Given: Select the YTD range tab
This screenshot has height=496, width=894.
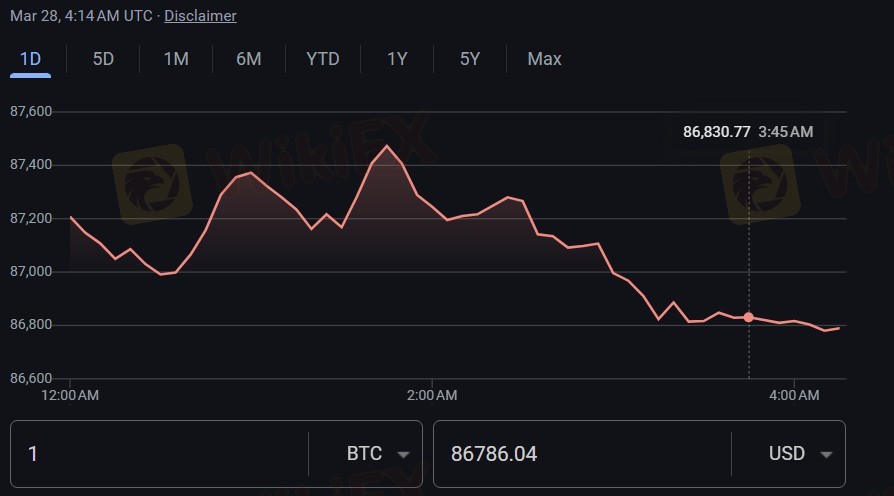Looking at the screenshot, I should [x=323, y=59].
